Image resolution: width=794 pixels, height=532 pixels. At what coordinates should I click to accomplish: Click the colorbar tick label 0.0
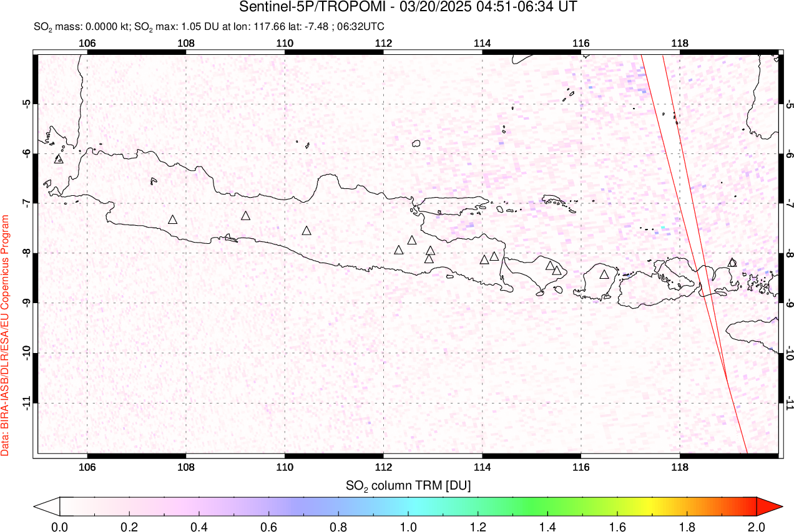point(60,526)
